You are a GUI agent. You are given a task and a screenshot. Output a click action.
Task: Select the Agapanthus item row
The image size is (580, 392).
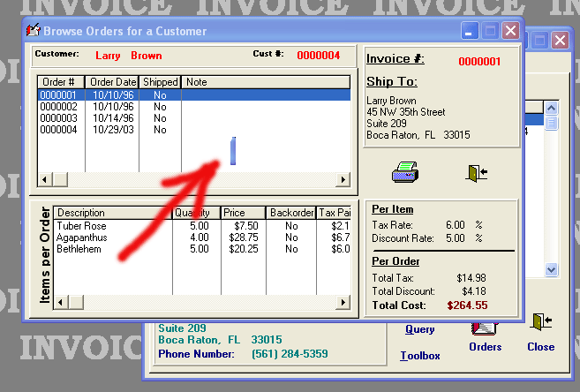point(81,237)
